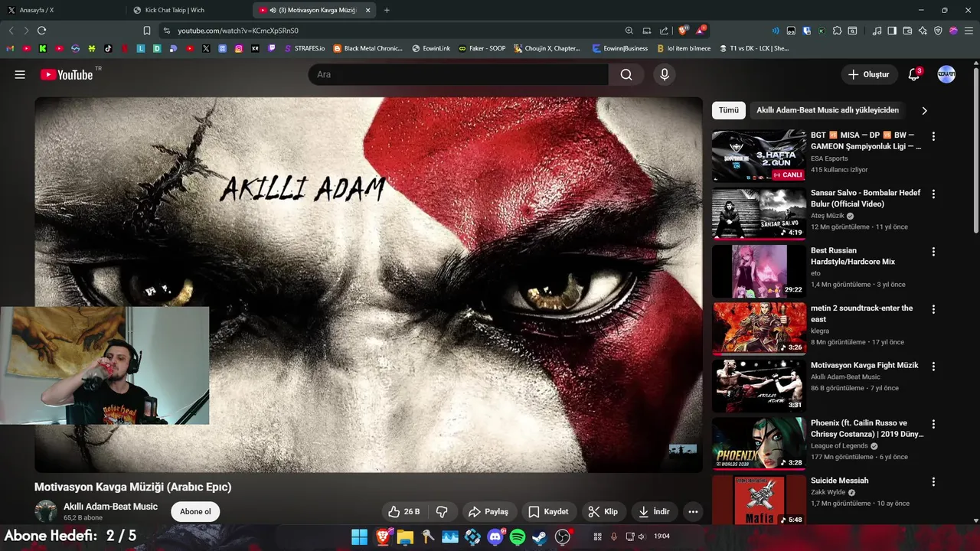Open the volume control in system tray

tap(642, 536)
